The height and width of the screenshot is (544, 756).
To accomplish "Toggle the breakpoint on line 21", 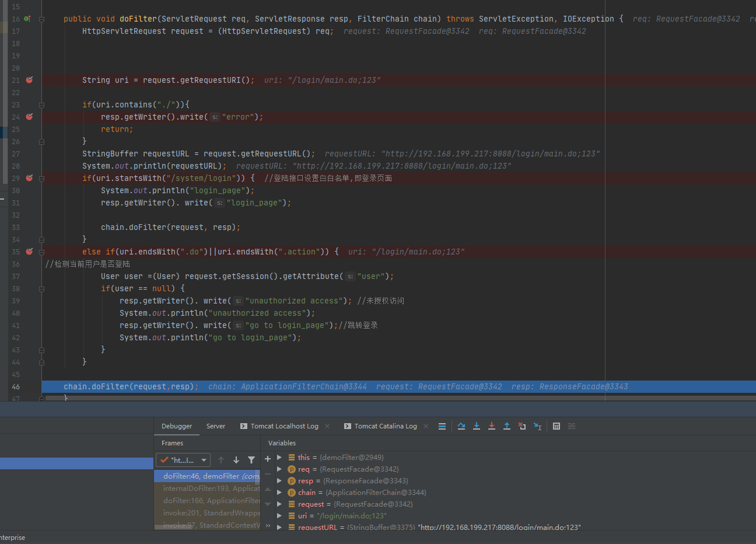I will pyautogui.click(x=29, y=80).
